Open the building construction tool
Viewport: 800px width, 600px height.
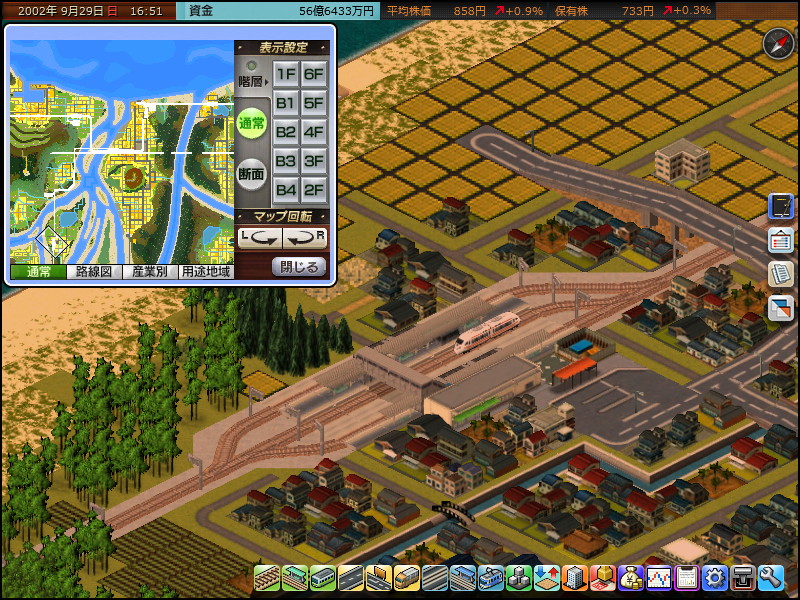574,578
